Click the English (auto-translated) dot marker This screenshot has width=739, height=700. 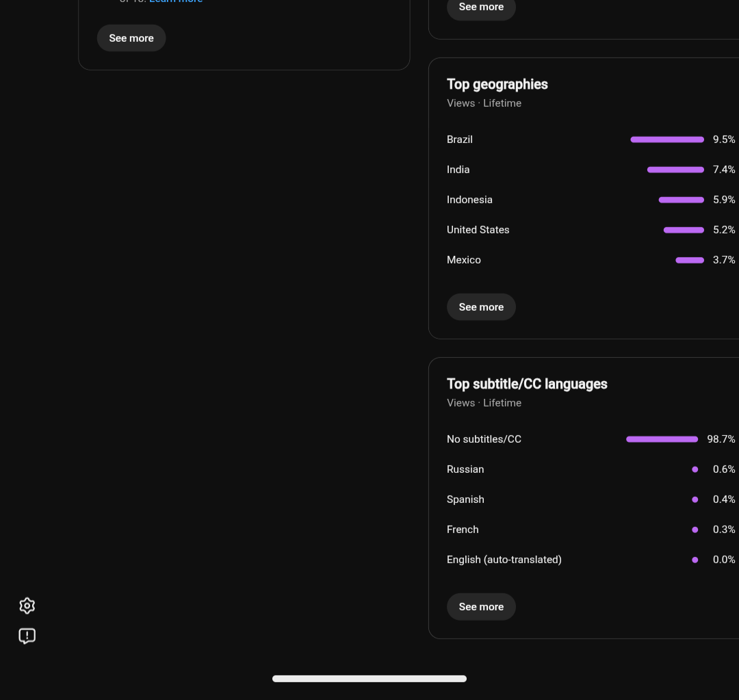tap(695, 560)
